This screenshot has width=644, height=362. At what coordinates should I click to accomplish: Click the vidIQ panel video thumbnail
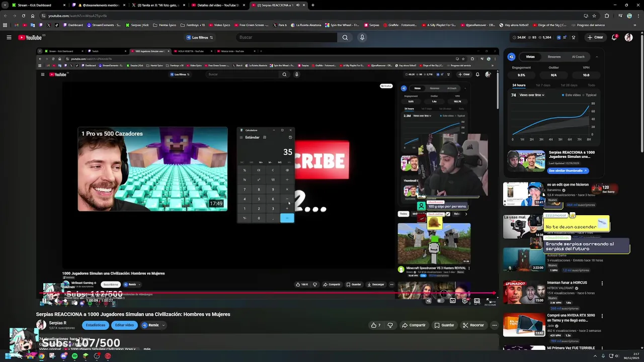tap(526, 161)
